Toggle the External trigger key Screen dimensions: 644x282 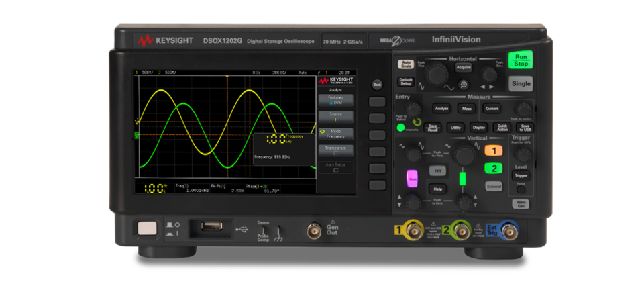pyautogui.click(x=494, y=186)
